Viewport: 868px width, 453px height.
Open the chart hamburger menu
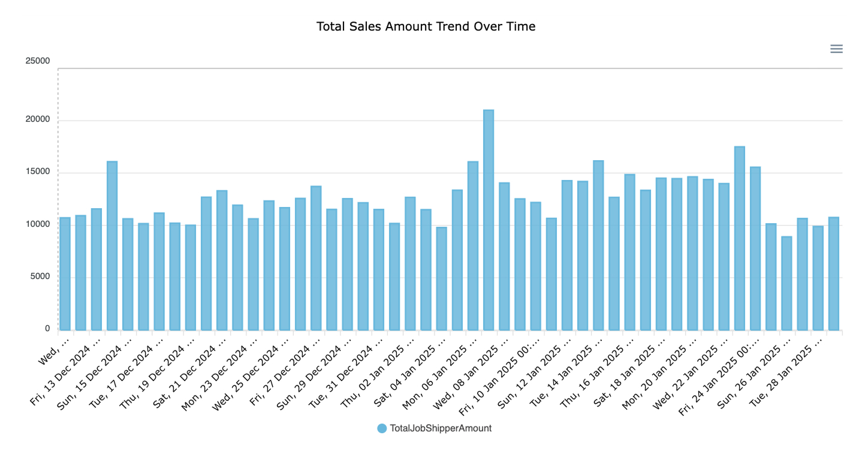pyautogui.click(x=836, y=49)
